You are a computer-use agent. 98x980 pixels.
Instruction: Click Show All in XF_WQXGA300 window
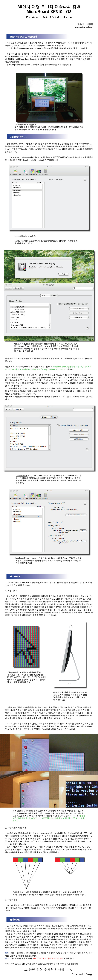coord(18,288)
